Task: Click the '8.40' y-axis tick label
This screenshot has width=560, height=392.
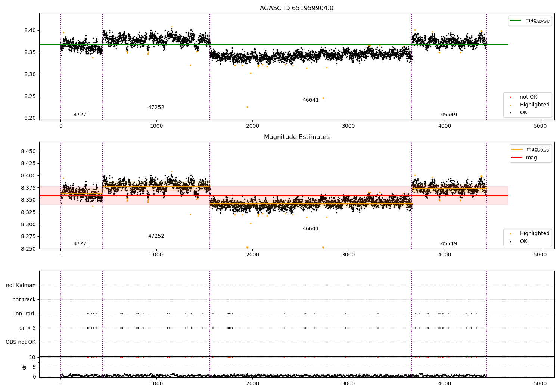Action: click(30, 31)
